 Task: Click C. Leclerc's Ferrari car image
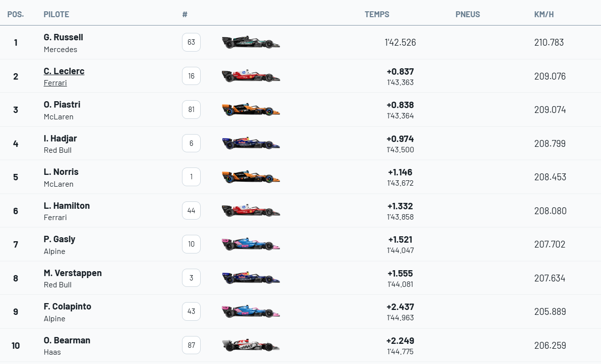tap(251, 76)
